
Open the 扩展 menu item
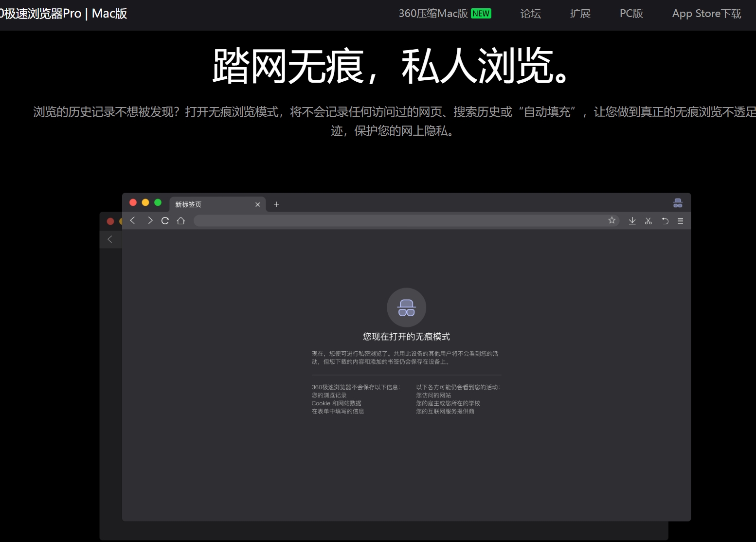[x=580, y=14]
